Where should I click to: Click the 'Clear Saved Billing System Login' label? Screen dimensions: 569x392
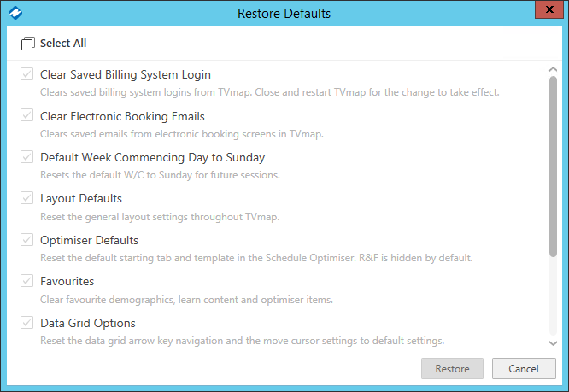pos(126,74)
